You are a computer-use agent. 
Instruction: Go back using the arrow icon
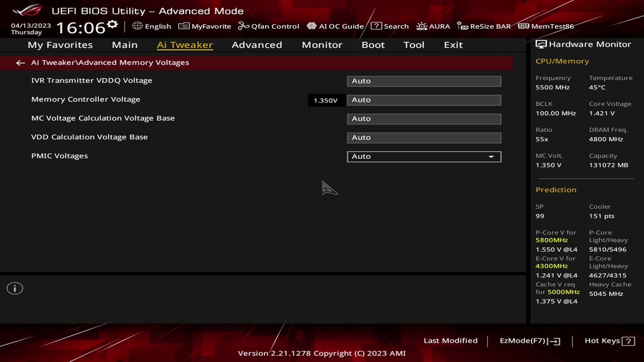pyautogui.click(x=20, y=63)
